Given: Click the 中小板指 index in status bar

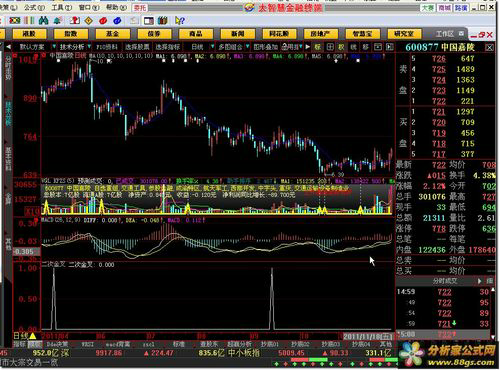Looking at the screenshot, I should pos(244,353).
